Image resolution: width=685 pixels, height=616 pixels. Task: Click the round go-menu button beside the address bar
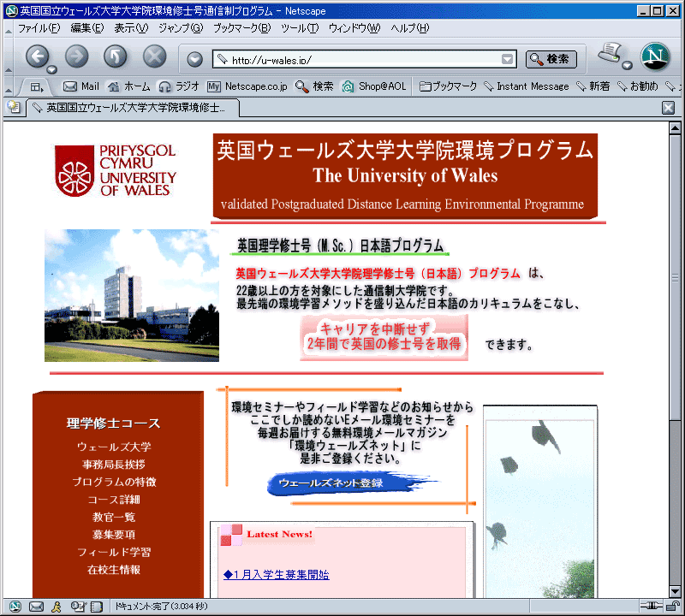click(x=195, y=59)
